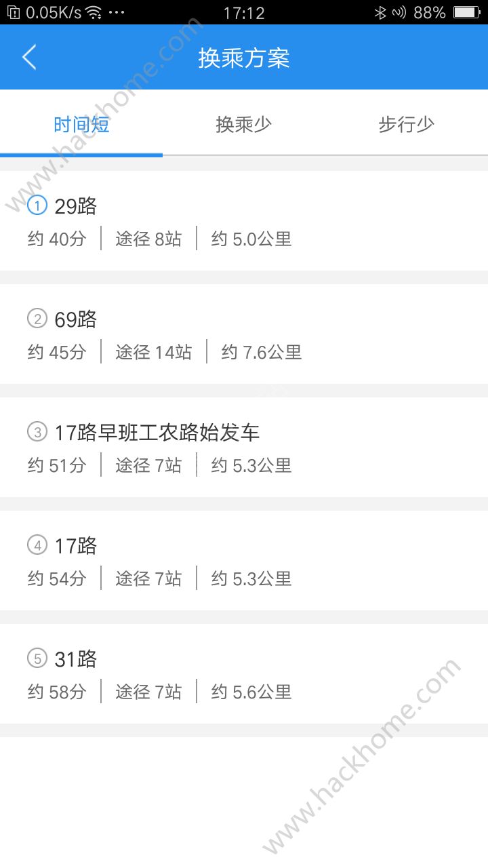Select the number 2 circle icon
The image size is (488, 868).
(x=37, y=318)
